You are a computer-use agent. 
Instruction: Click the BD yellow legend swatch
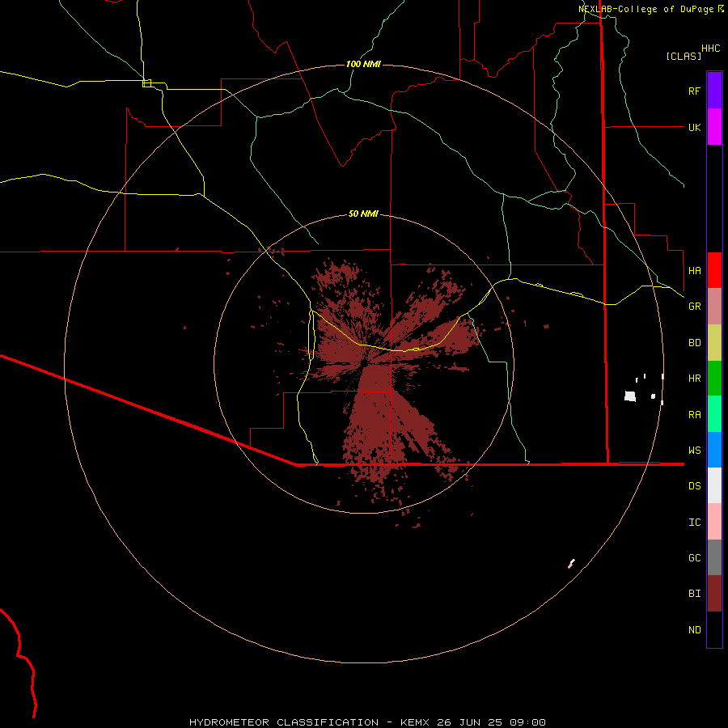click(x=714, y=343)
